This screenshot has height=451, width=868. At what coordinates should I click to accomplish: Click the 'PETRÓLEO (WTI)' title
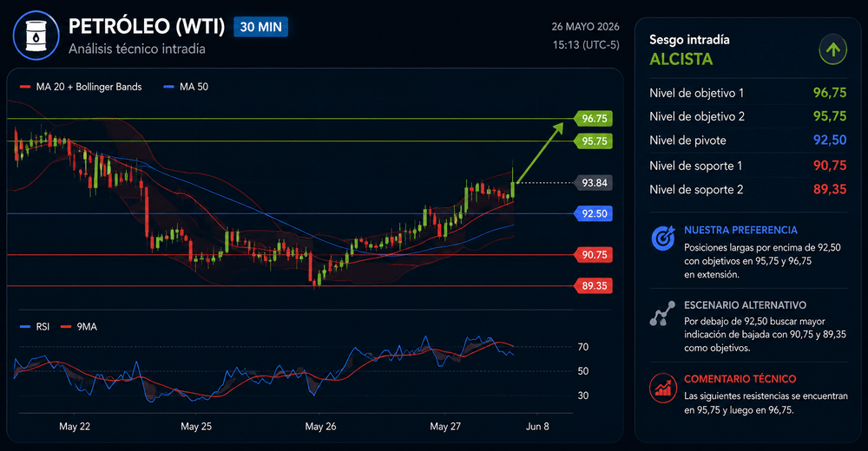(x=147, y=27)
